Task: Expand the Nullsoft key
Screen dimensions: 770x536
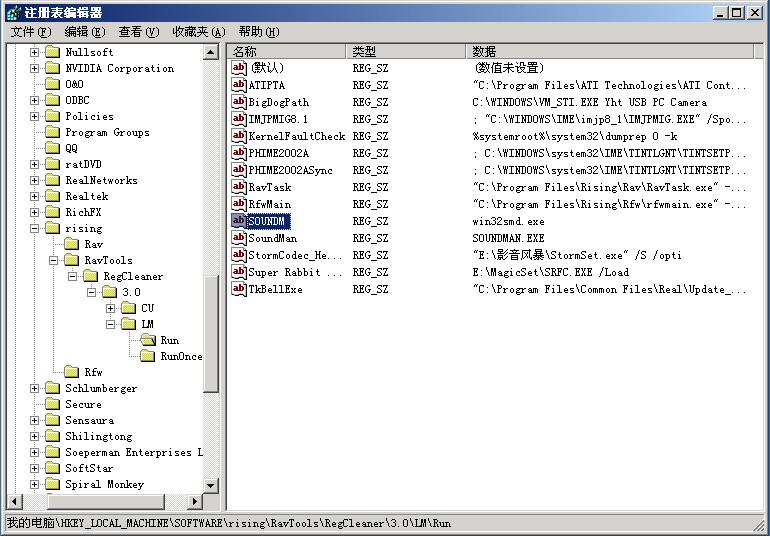Action: 34,52
